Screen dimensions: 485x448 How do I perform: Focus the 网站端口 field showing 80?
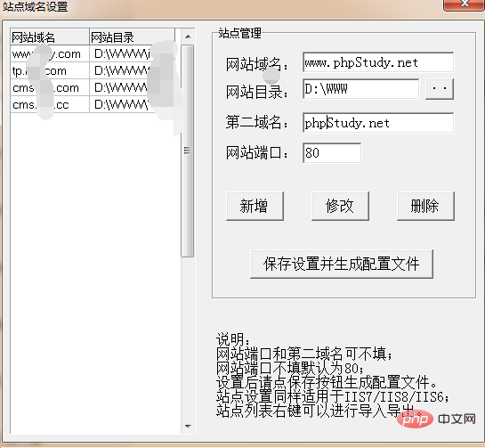point(332,152)
